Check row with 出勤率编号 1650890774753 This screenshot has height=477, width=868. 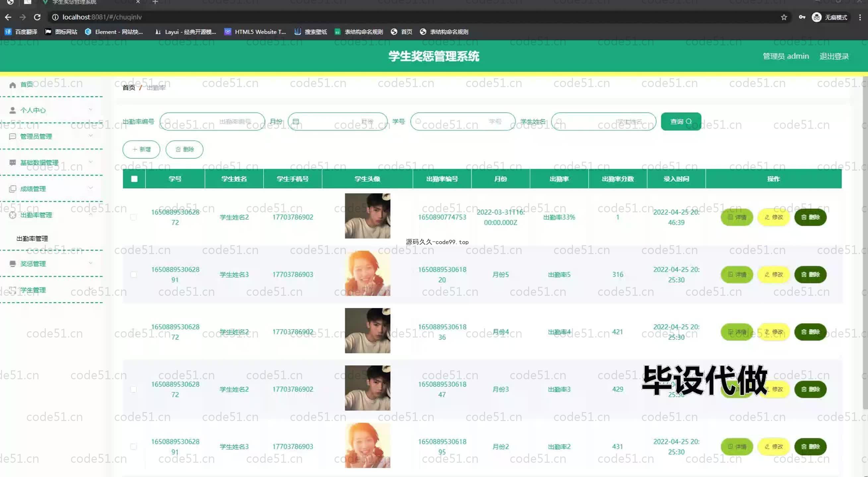pyautogui.click(x=133, y=217)
